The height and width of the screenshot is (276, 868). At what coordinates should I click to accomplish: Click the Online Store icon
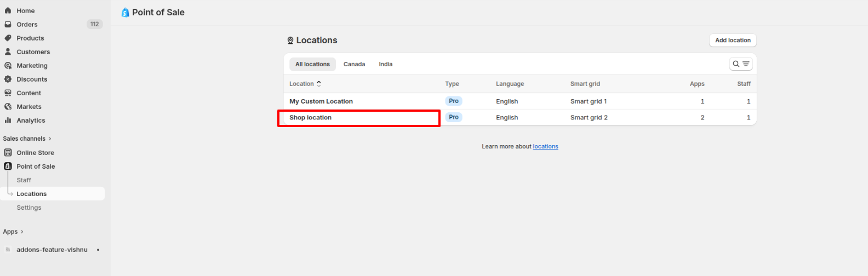click(8, 152)
